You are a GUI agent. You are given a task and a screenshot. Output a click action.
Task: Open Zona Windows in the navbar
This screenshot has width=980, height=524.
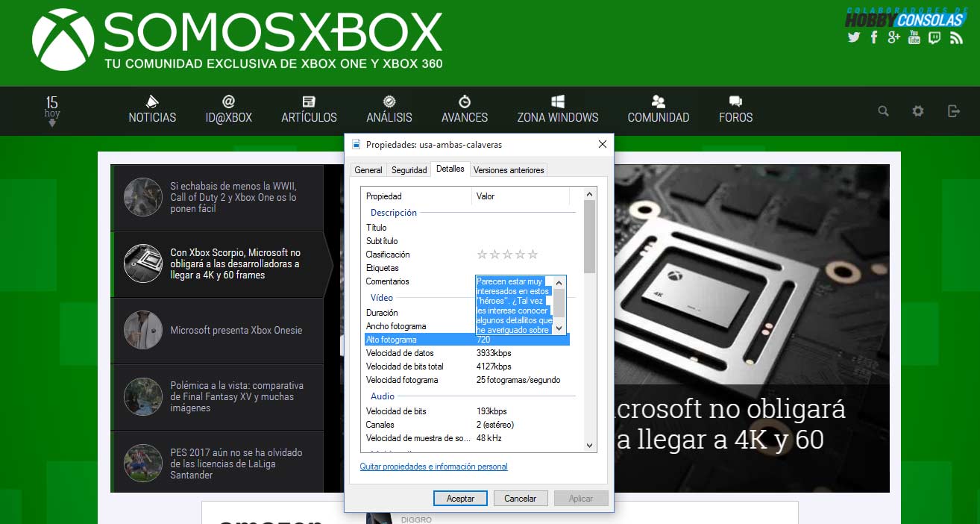558,109
